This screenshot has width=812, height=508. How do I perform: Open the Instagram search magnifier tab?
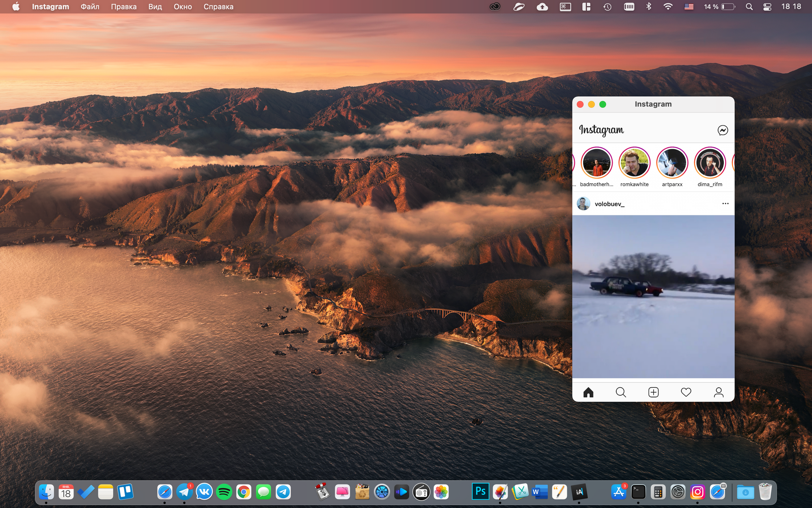(621, 392)
